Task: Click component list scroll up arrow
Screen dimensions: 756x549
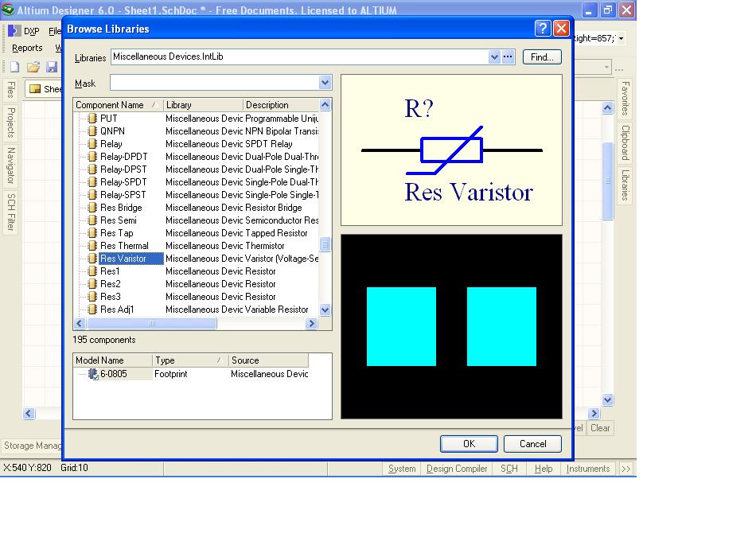Action: click(325, 104)
